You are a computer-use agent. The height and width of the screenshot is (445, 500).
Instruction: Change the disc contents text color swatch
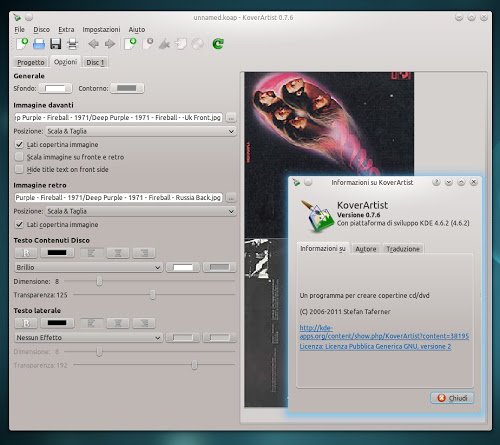pos(57,253)
